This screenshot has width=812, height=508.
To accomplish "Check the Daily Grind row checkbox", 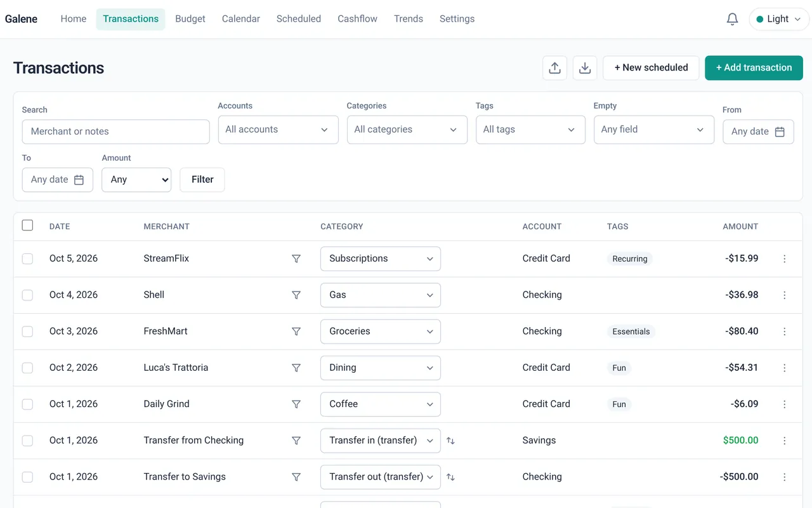I will click(27, 404).
